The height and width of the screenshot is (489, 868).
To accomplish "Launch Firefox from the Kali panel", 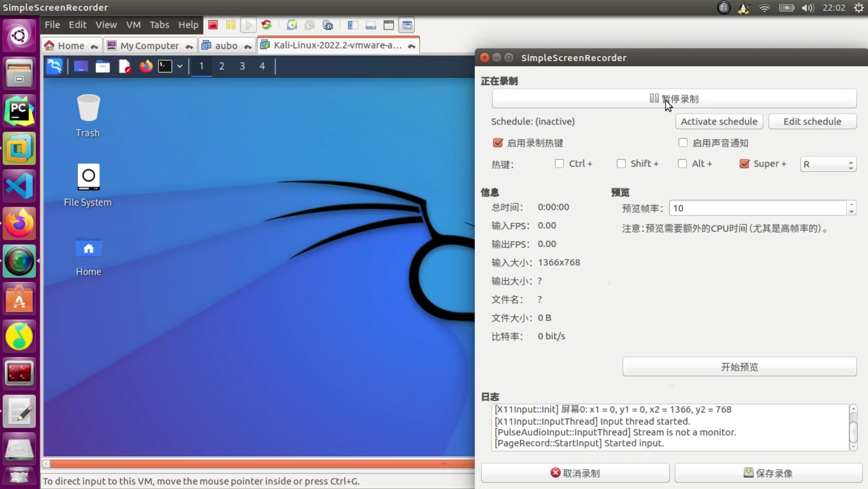I will 146,66.
